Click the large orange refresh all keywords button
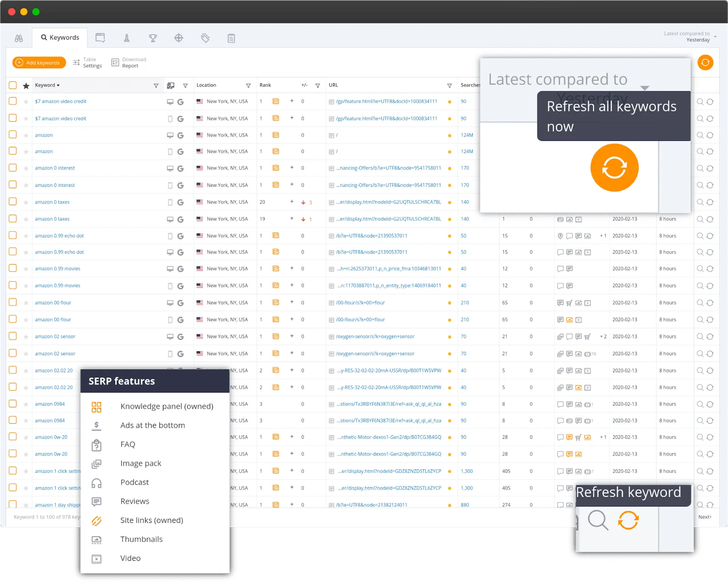This screenshot has width=728, height=583. [614, 167]
